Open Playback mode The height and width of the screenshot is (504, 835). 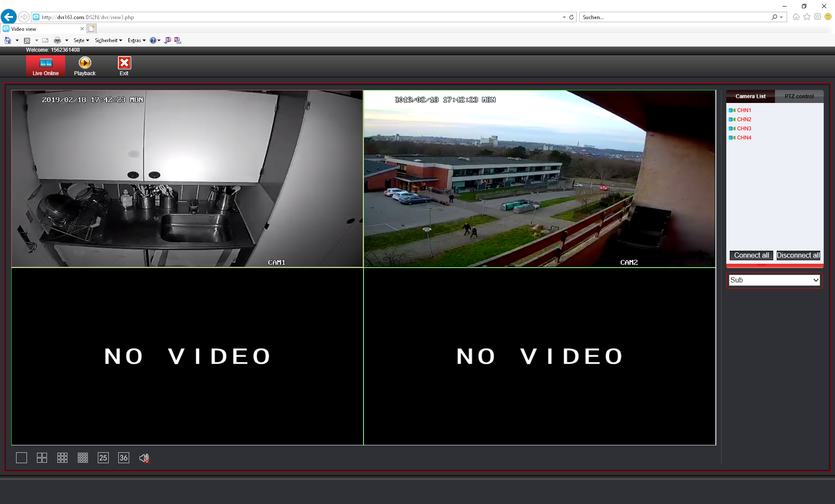[85, 66]
